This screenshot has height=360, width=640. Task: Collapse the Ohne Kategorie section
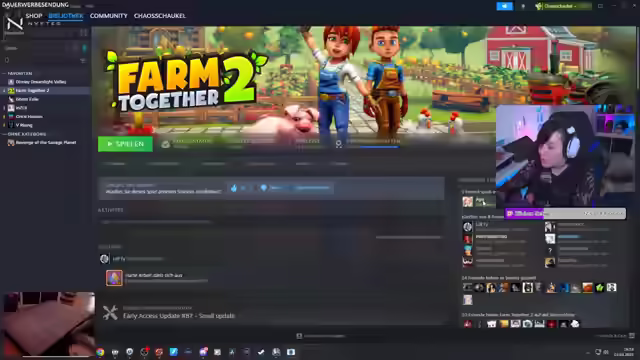pyautogui.click(x=4, y=134)
